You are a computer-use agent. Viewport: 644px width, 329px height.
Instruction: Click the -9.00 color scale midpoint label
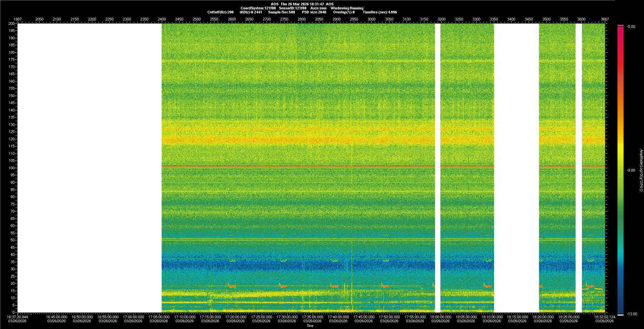(631, 170)
